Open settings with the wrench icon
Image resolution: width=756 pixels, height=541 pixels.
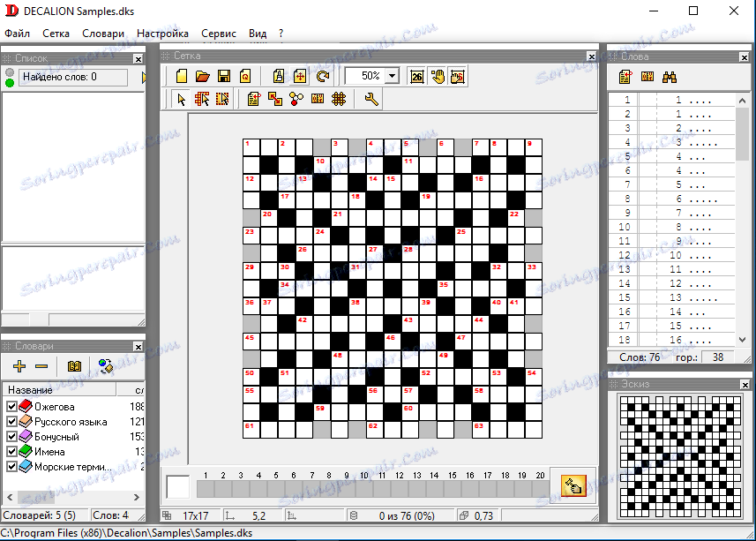[x=371, y=100]
